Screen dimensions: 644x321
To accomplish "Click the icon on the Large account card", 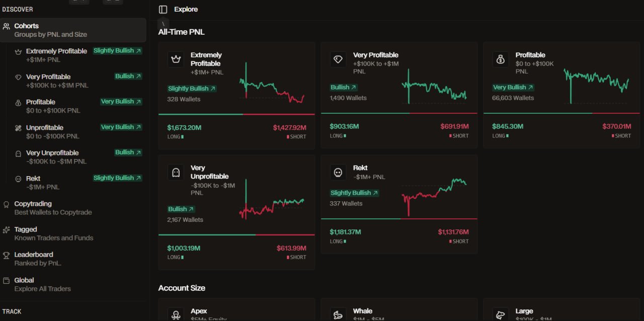I will pos(501,314).
